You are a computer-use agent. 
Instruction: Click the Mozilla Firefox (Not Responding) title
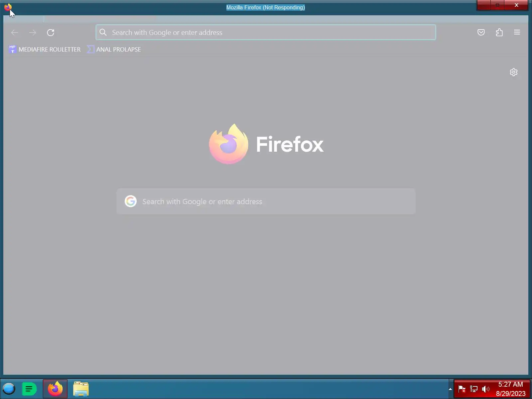[x=266, y=7]
